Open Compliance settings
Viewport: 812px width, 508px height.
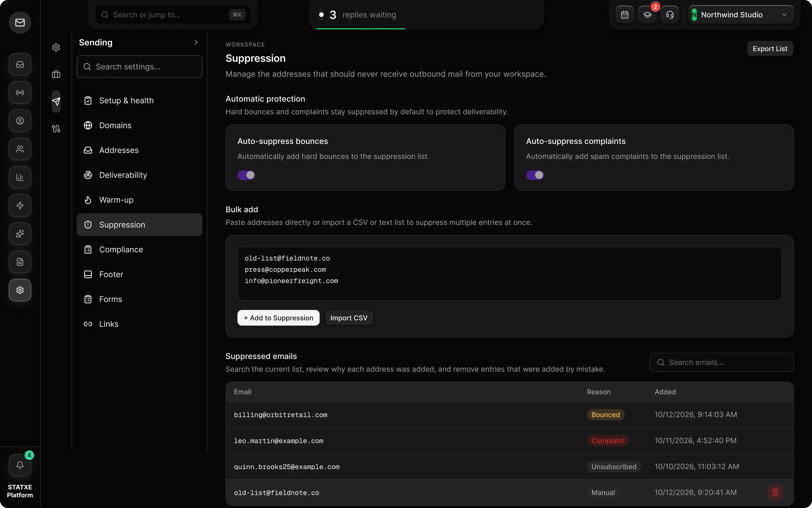pyautogui.click(x=139, y=250)
